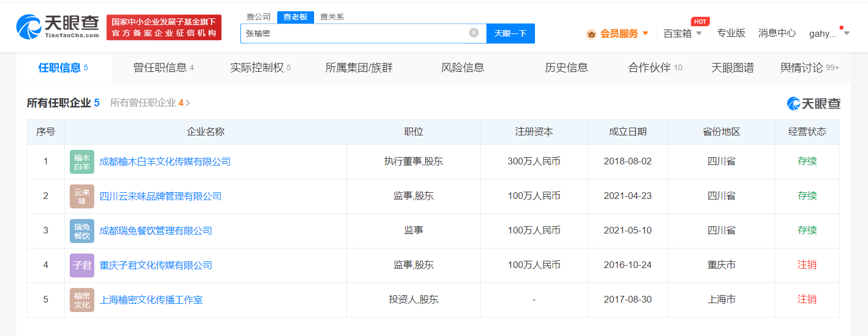Click the 云来味 company logo icon
This screenshot has height=336, width=868.
[x=81, y=196]
